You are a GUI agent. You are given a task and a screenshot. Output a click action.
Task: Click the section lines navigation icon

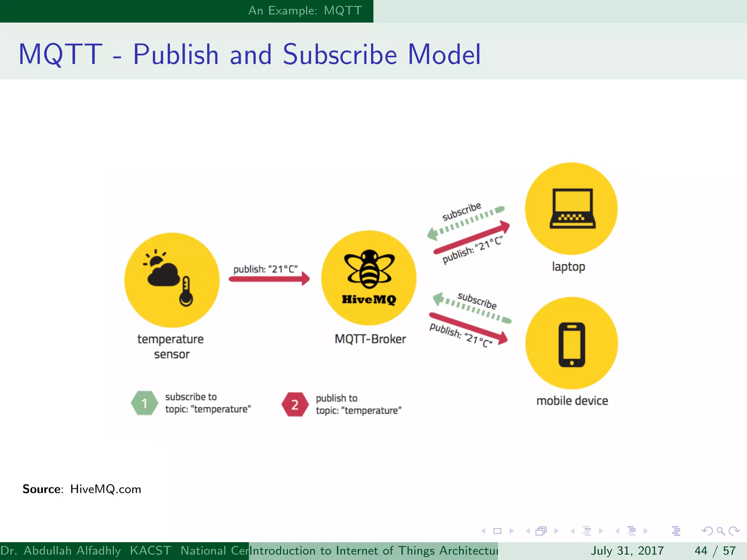[631, 531]
